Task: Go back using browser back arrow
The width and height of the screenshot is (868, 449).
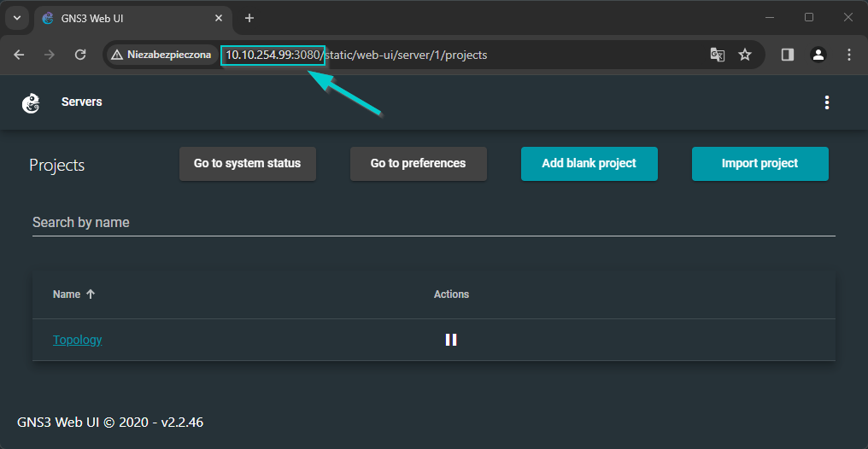Action: [20, 55]
